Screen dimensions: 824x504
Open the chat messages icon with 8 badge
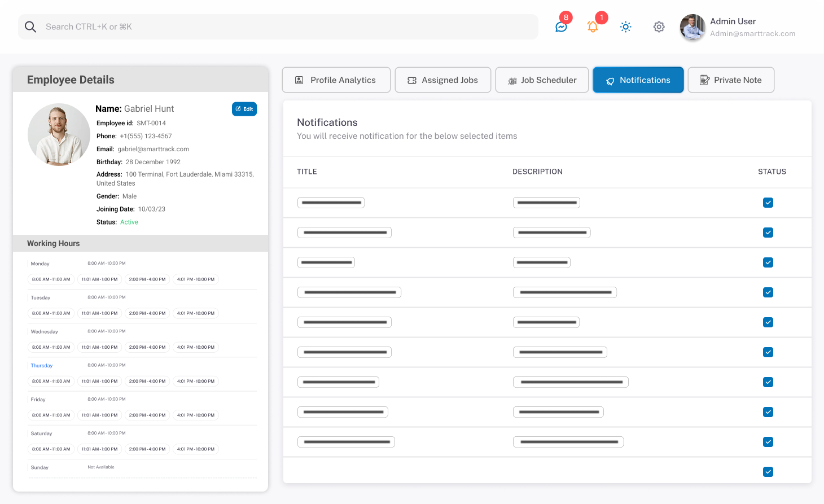click(561, 27)
